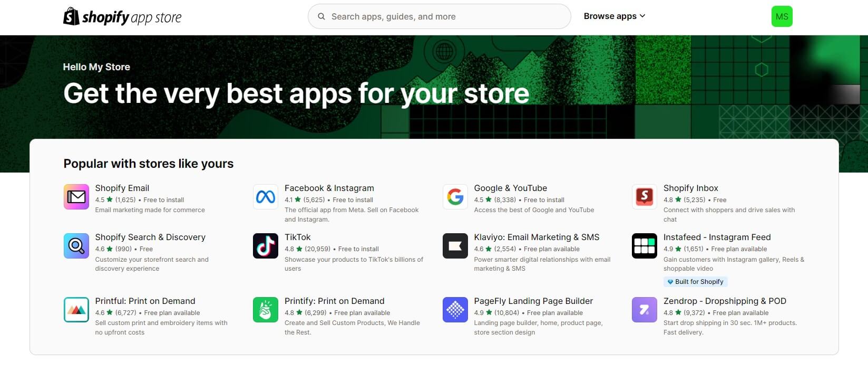Image resolution: width=868 pixels, height=372 pixels.
Task: Open the TikTok app title link
Action: 298,237
